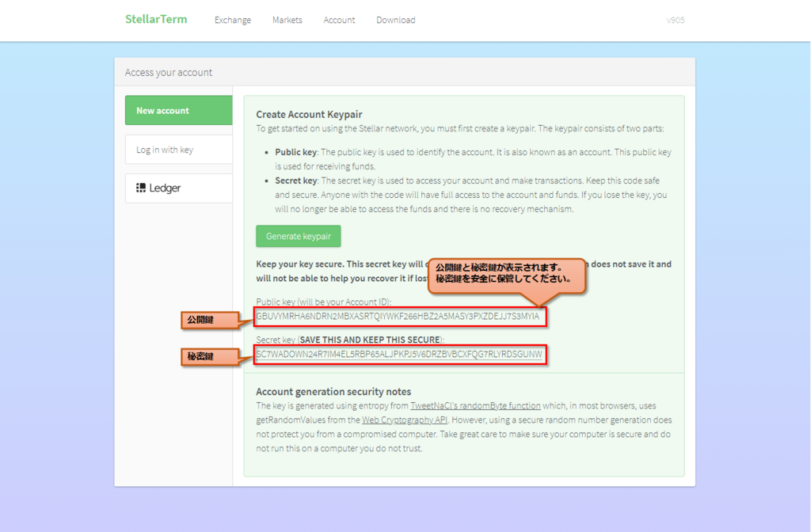811x532 pixels.
Task: Open TweetNaCl's randomByte function link
Action: pyautogui.click(x=475, y=406)
